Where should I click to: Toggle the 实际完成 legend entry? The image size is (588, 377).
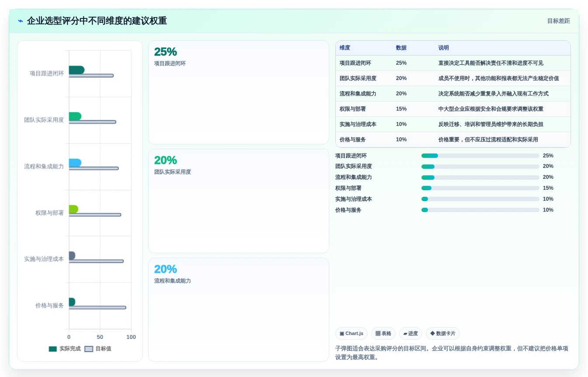tap(65, 349)
